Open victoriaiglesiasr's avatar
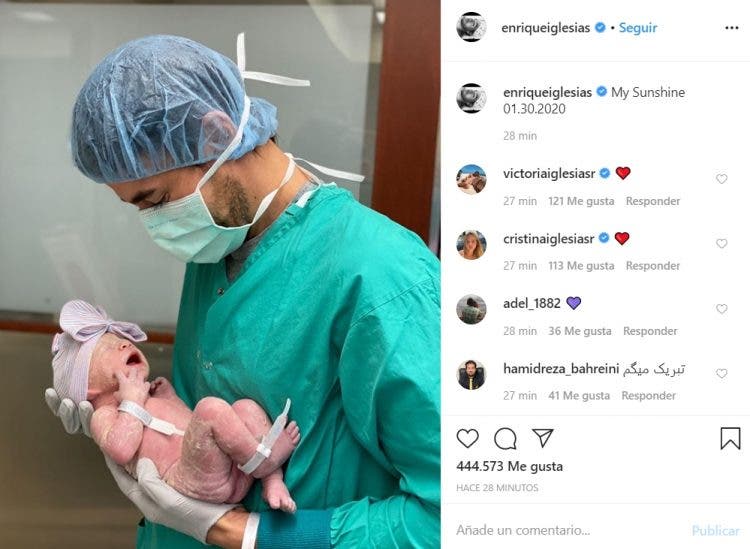Viewport: 750px width, 549px height. point(471,179)
